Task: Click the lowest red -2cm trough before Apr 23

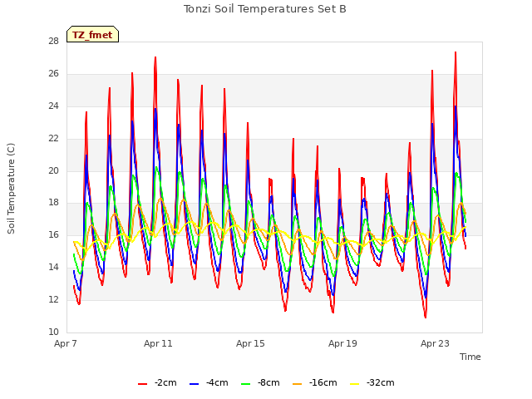Action: (425, 318)
